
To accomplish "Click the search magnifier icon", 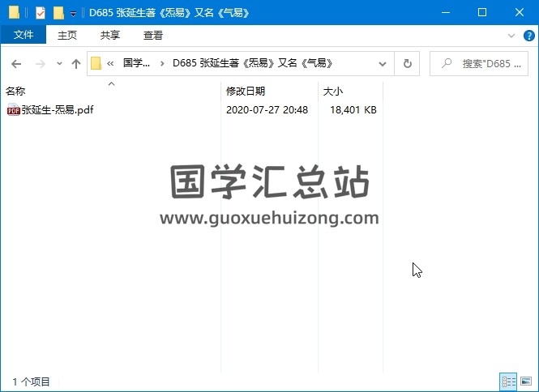I will tap(447, 63).
